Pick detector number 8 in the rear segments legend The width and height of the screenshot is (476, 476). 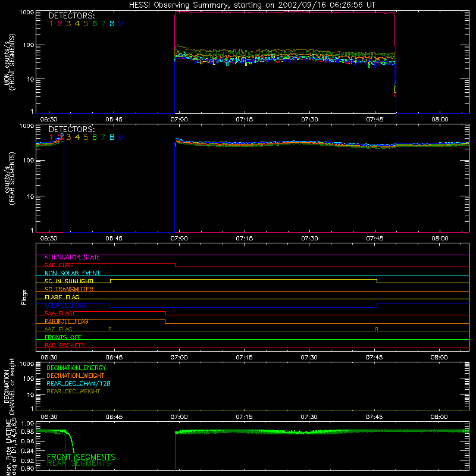click(112, 137)
